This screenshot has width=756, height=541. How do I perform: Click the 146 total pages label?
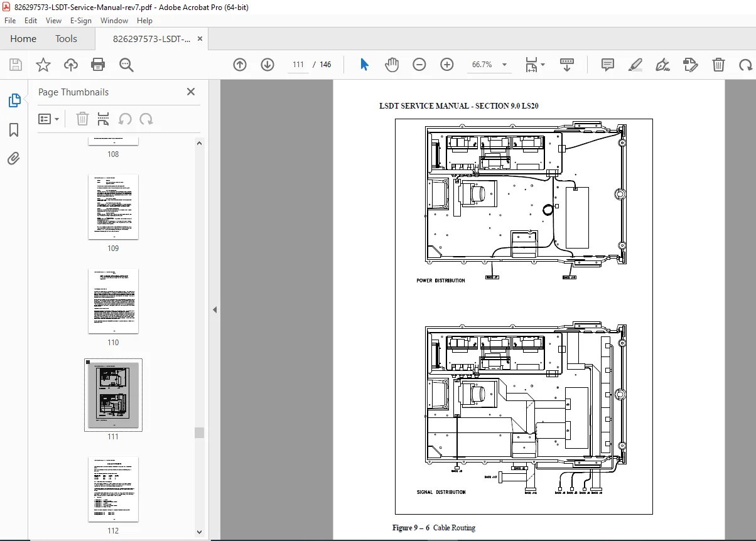(x=325, y=65)
